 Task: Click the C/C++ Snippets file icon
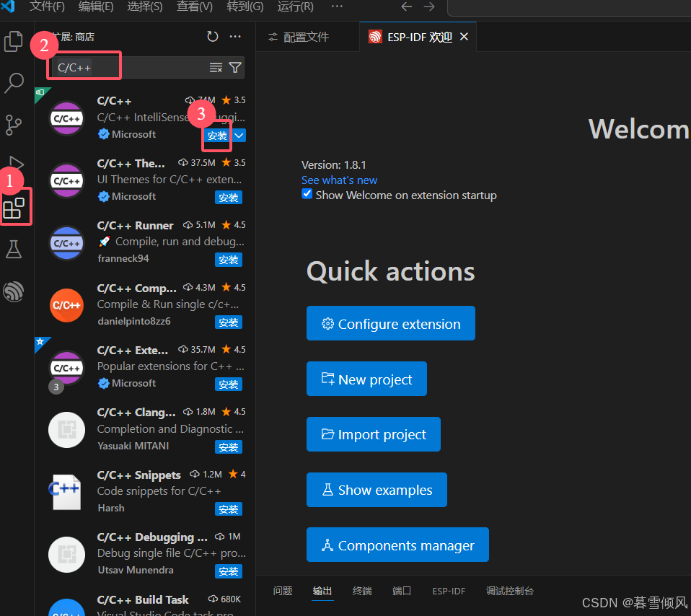(65, 492)
